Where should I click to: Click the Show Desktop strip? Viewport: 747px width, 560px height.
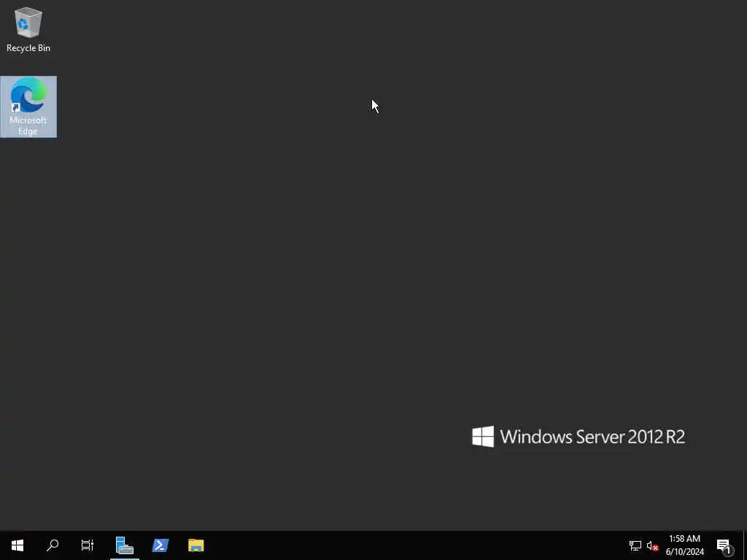point(745,545)
